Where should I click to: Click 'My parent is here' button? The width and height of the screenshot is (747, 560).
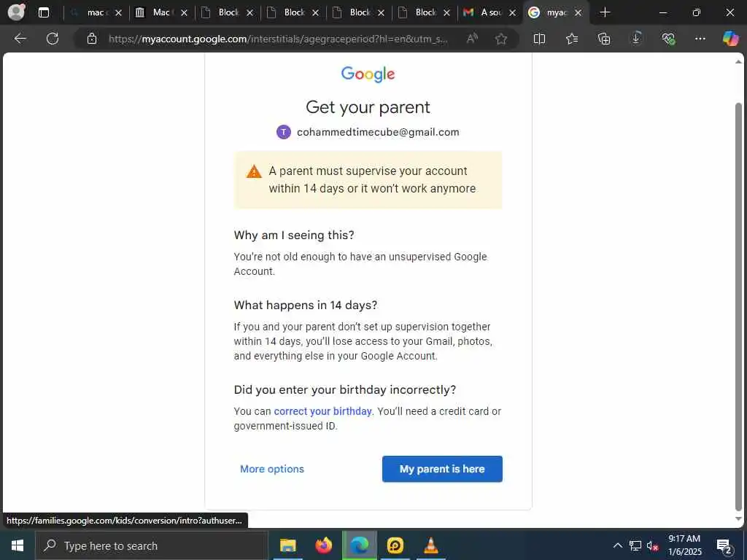tap(442, 469)
